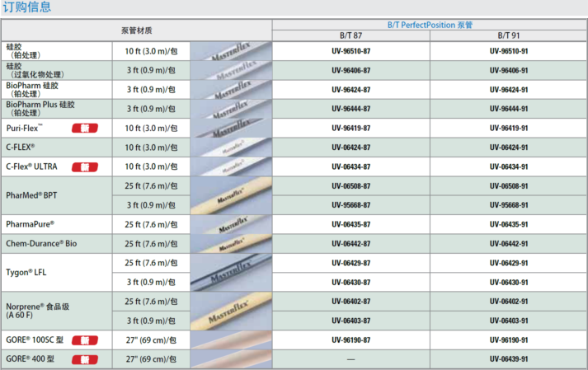Select part number UV-06403-91

pos(509,321)
